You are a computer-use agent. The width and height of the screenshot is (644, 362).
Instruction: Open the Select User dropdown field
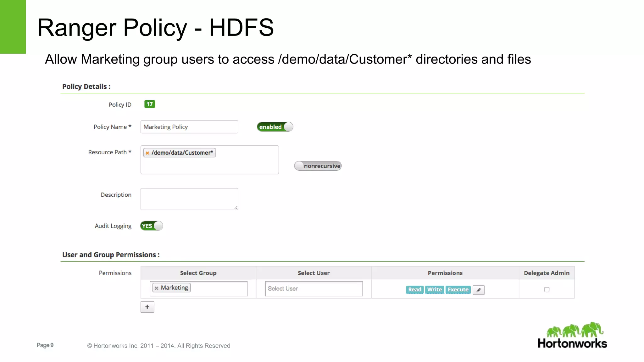[x=314, y=288]
